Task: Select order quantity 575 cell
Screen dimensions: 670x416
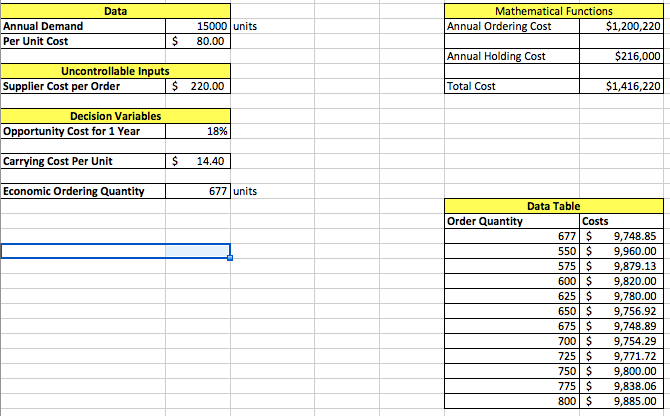Action: tap(512, 266)
